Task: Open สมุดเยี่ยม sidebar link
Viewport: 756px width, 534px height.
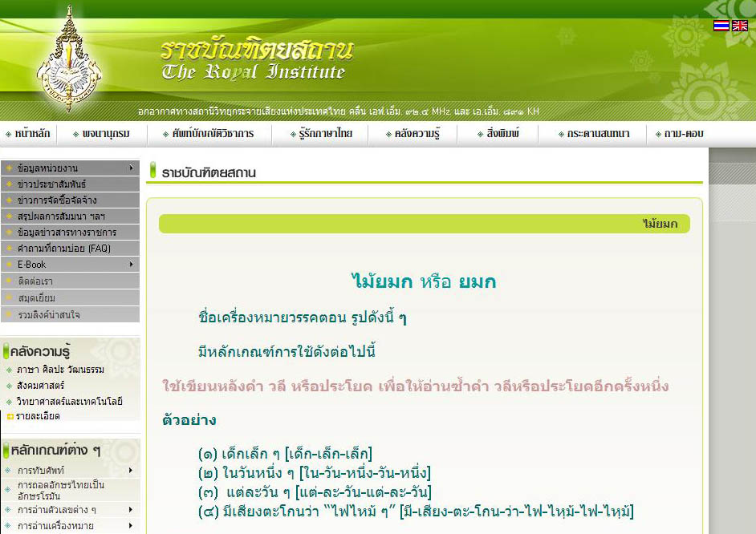Action: coord(71,297)
